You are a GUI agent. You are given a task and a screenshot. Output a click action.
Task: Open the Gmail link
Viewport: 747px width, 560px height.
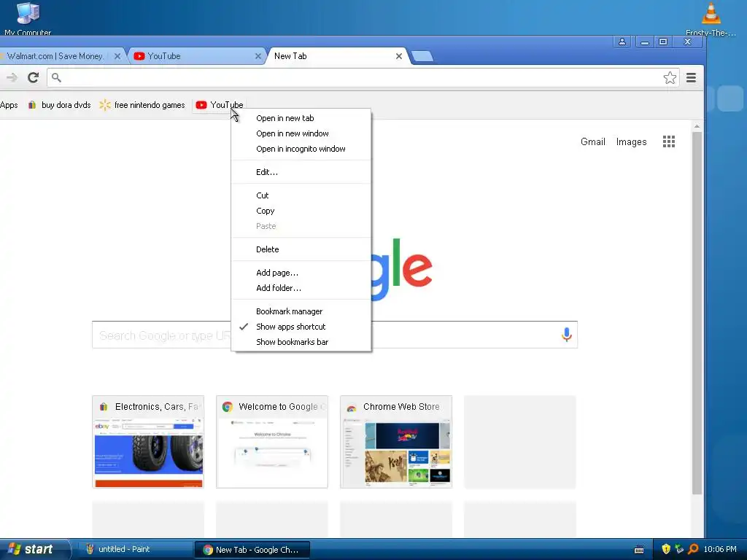pos(592,142)
